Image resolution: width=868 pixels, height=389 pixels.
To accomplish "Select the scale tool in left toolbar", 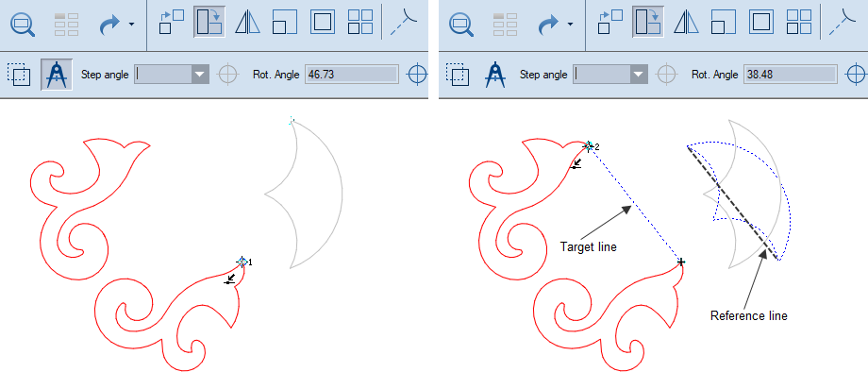I will point(285,23).
